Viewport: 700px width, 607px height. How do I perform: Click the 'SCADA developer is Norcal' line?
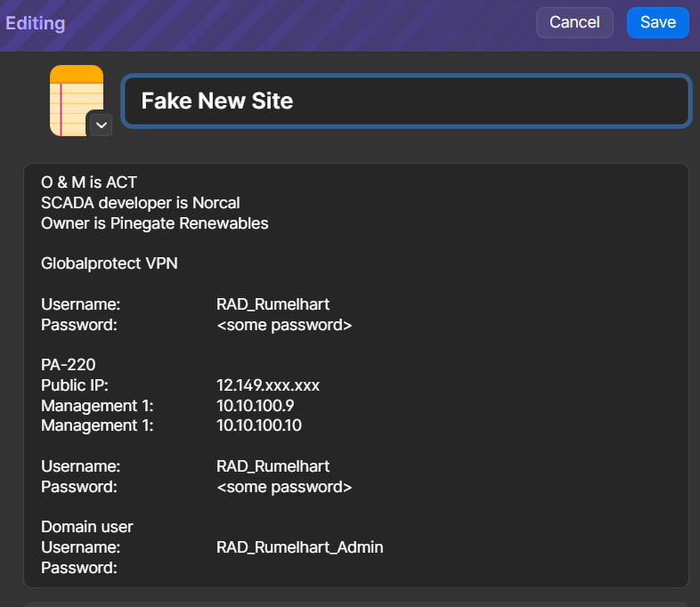[140, 203]
